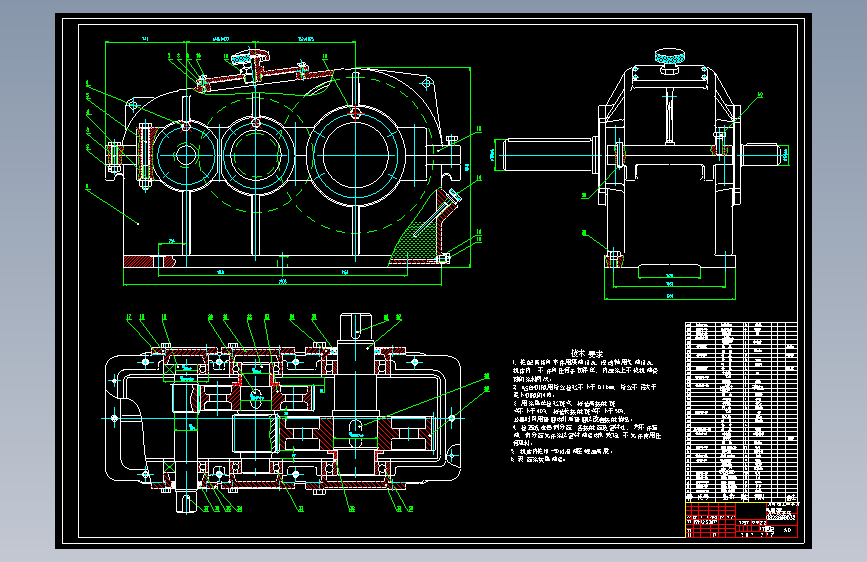Click the oil dipstick in front view

[438, 213]
